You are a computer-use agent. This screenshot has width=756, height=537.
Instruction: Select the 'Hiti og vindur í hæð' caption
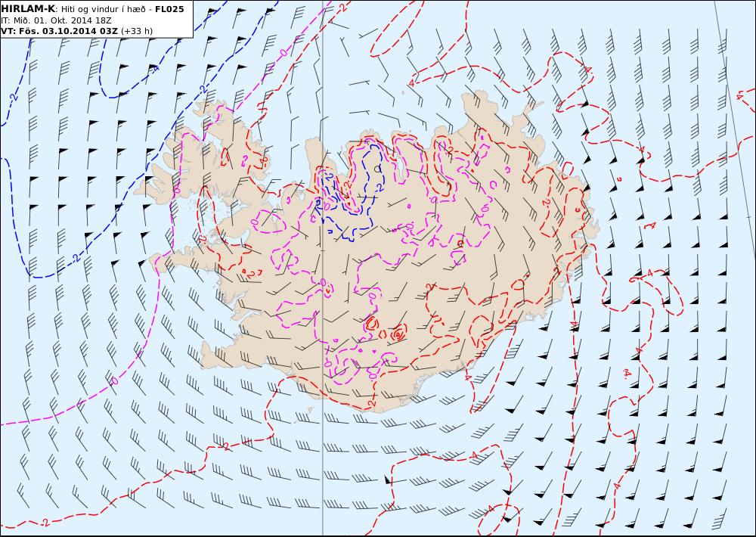pyautogui.click(x=103, y=10)
